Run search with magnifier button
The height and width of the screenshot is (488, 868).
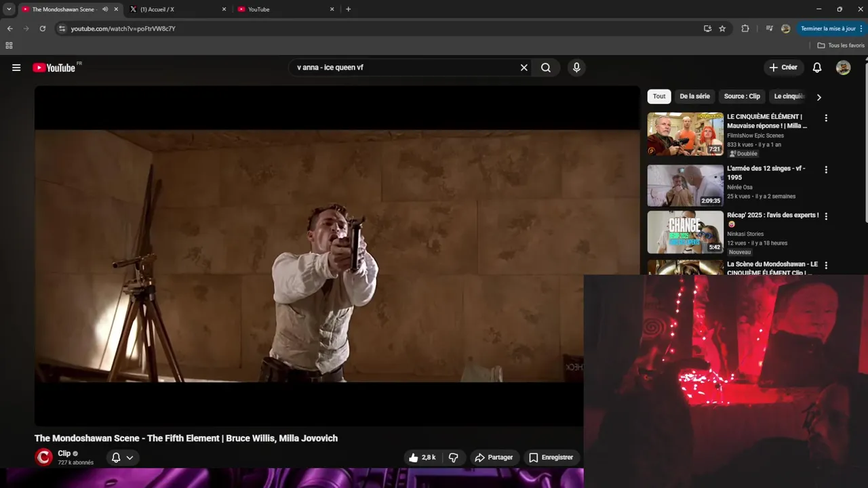(546, 68)
